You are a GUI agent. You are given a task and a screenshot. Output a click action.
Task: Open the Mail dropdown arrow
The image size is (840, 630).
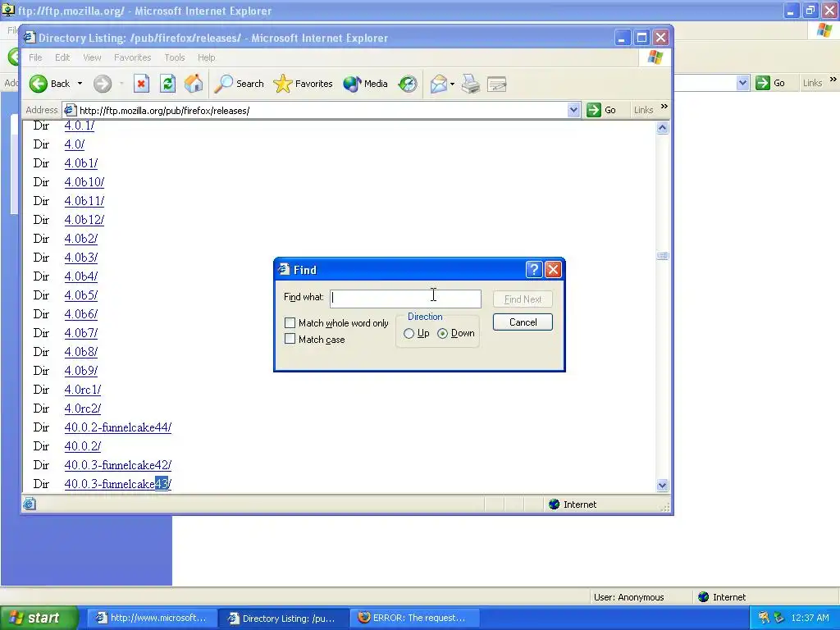(452, 84)
